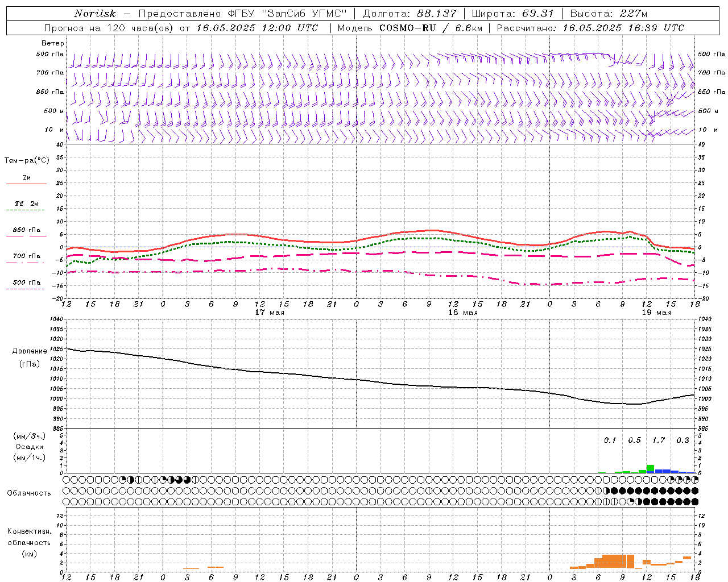
Task: Click the left "500 м" wind level label
Action: (x=54, y=111)
